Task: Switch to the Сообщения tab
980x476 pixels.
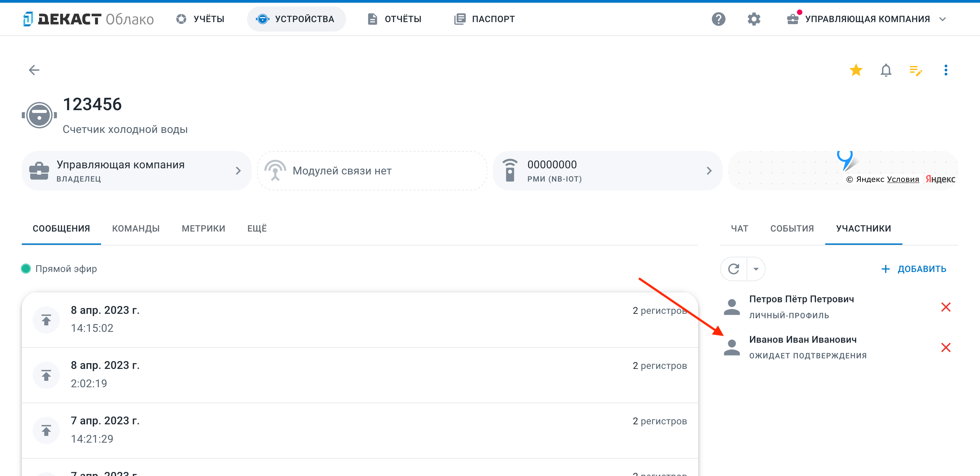Action: coord(61,228)
